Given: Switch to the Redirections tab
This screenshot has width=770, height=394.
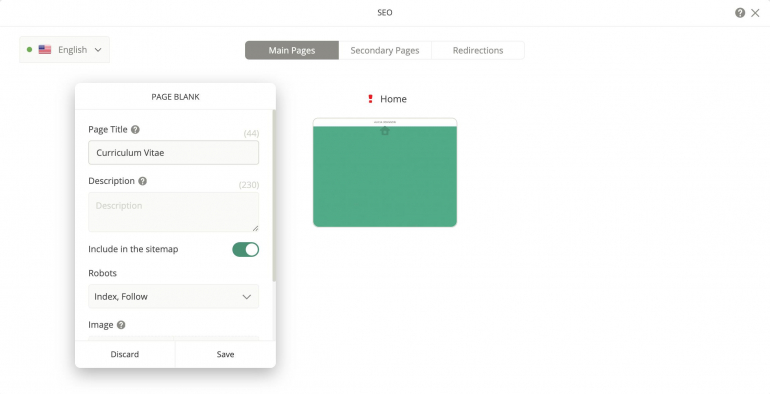Looking at the screenshot, I should [478, 50].
